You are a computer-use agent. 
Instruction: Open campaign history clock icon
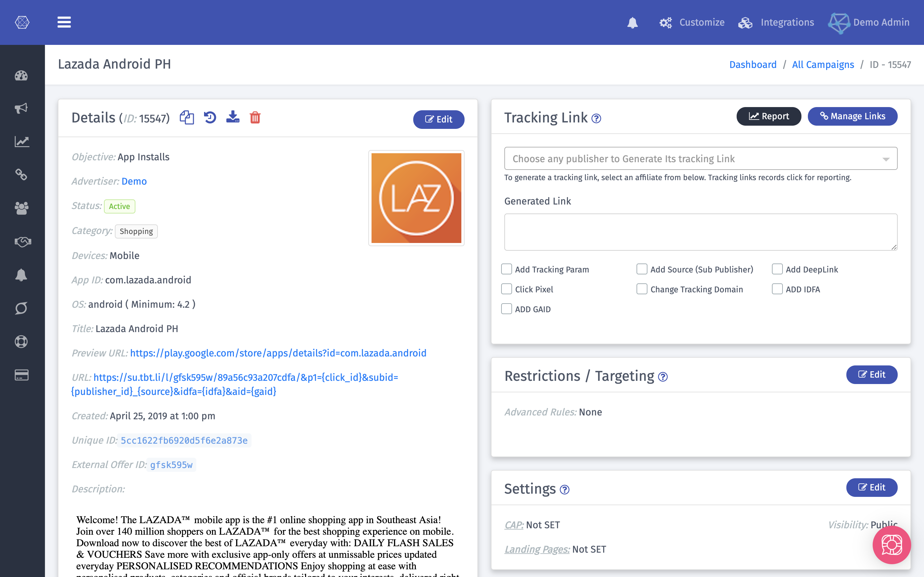point(210,118)
